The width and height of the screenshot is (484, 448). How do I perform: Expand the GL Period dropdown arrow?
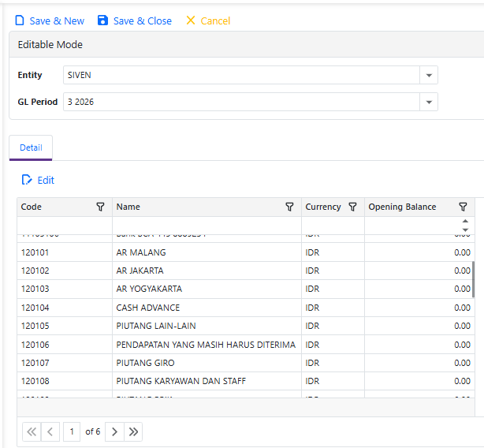click(429, 102)
